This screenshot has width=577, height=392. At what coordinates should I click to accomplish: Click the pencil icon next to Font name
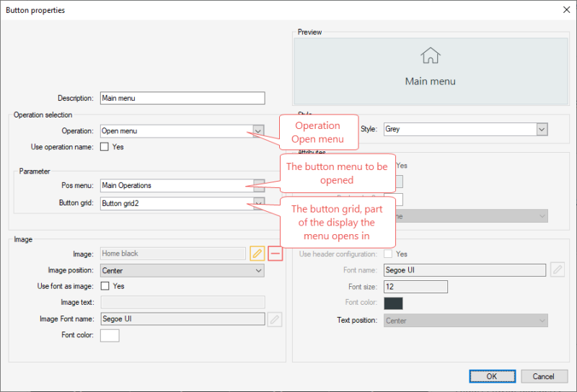coord(557,270)
